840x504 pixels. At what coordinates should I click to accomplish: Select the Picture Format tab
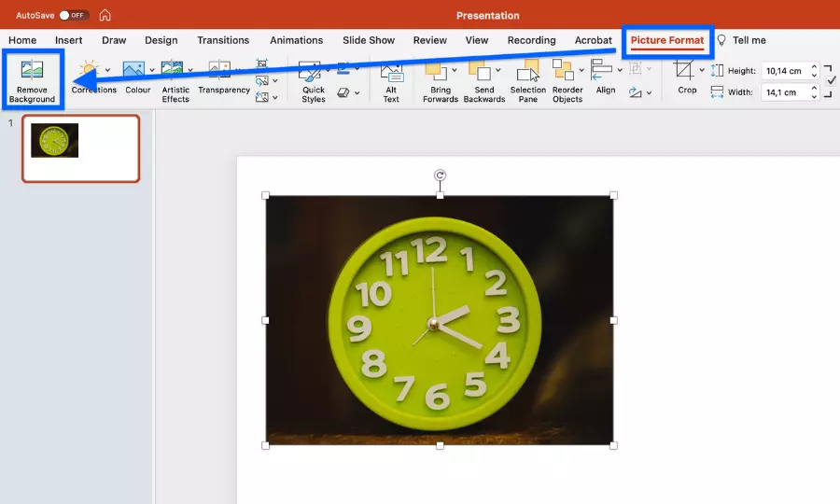[x=667, y=40]
